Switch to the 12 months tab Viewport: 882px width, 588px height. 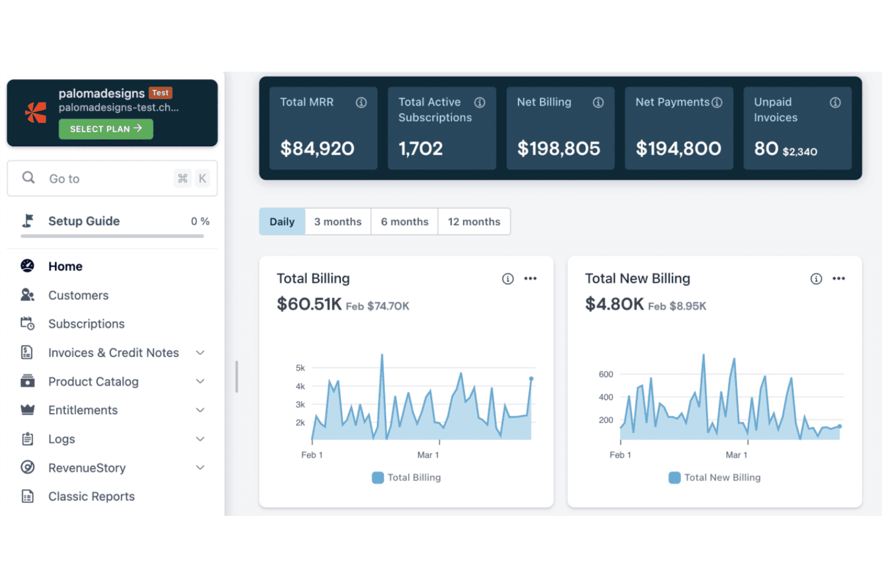point(474,222)
